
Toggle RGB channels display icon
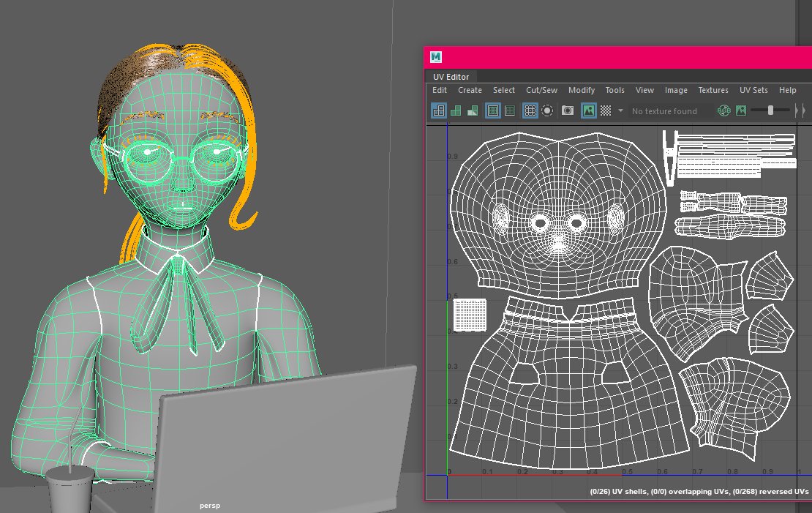coord(724,111)
